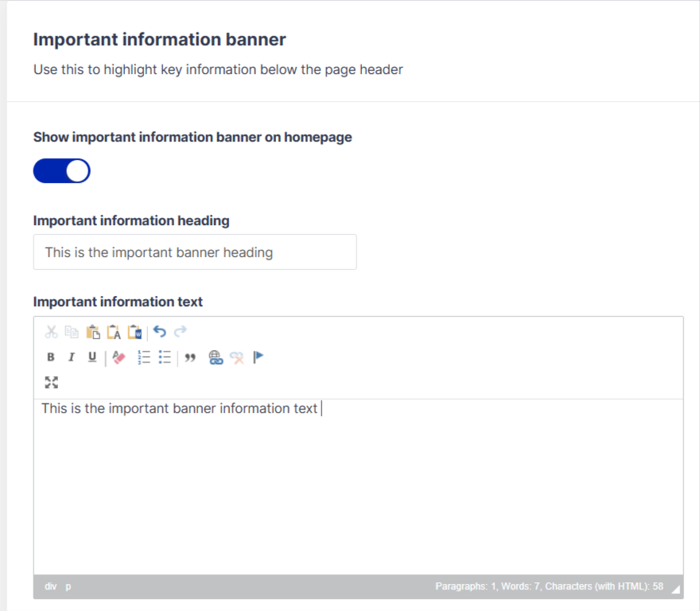The height and width of the screenshot is (611, 700).
Task: Apply block quote formatting
Action: (x=189, y=357)
